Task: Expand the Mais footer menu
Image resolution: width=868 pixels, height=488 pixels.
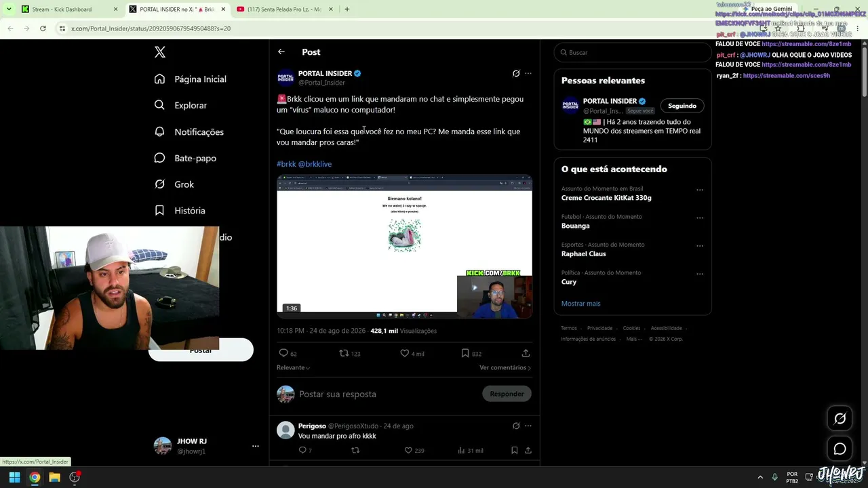Action: point(633,339)
